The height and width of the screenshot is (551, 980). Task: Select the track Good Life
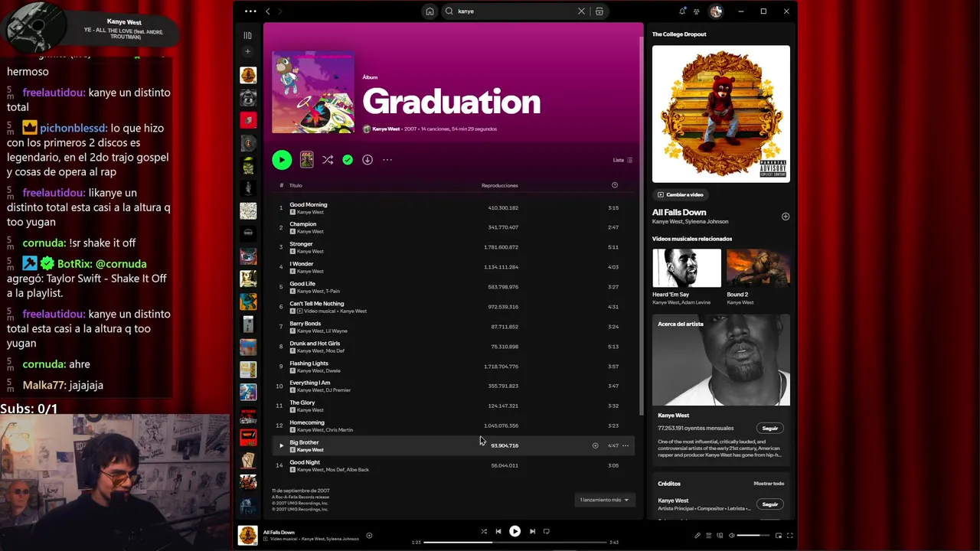[x=455, y=287]
